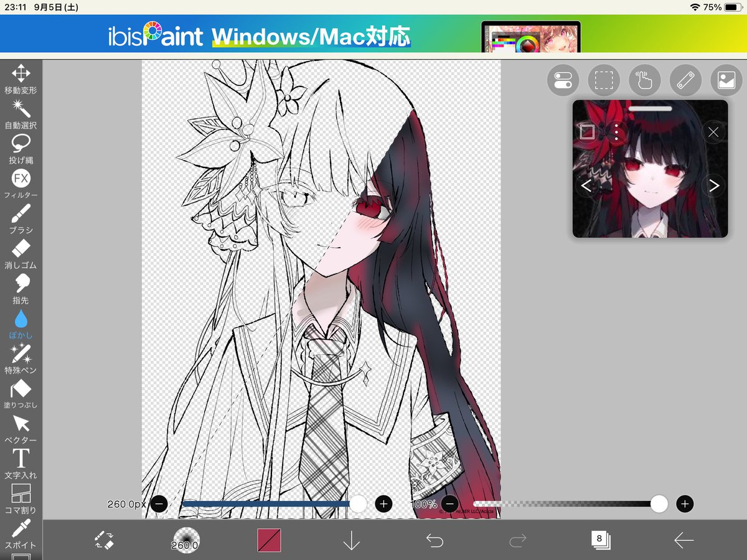The image size is (747, 560).
Task: Open the FX Filter (フィルター) tool
Action: click(x=21, y=184)
